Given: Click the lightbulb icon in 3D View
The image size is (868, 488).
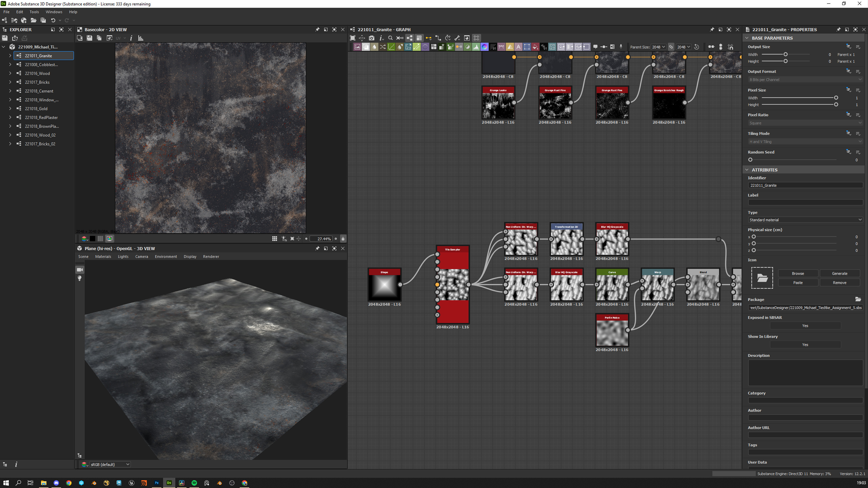Looking at the screenshot, I should pos(80,278).
